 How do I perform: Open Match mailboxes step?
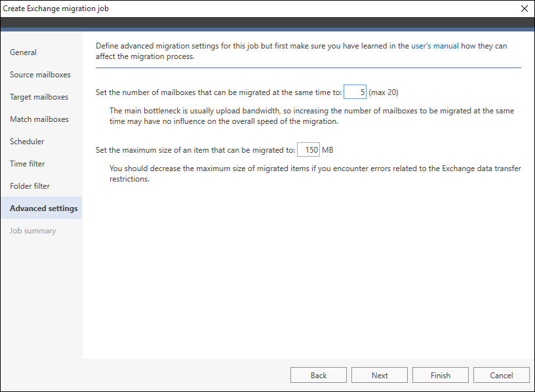[x=39, y=119]
